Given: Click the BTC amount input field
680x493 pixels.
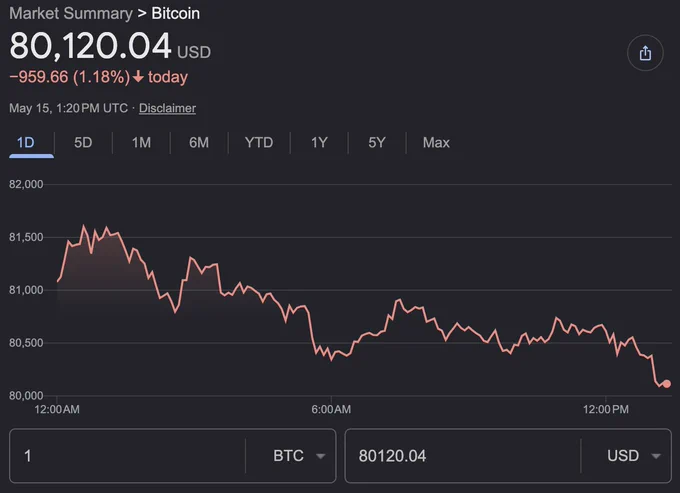Looking at the screenshot, I should click(x=128, y=456).
